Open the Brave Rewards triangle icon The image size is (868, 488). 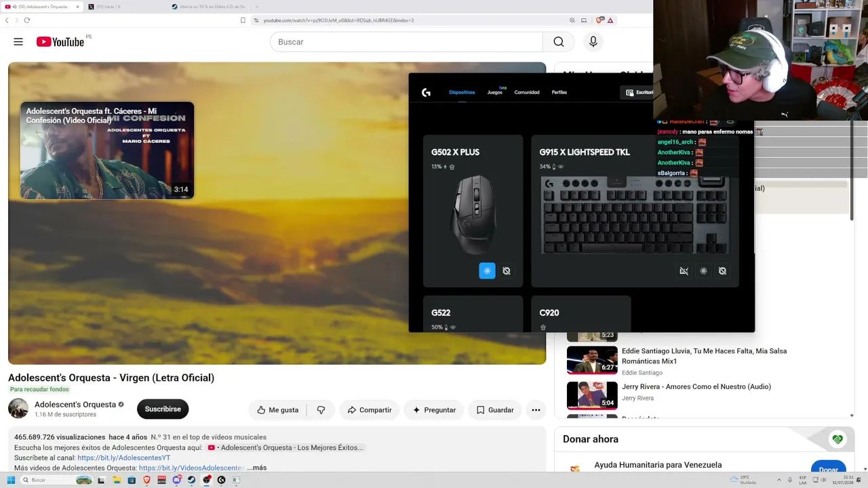610,20
